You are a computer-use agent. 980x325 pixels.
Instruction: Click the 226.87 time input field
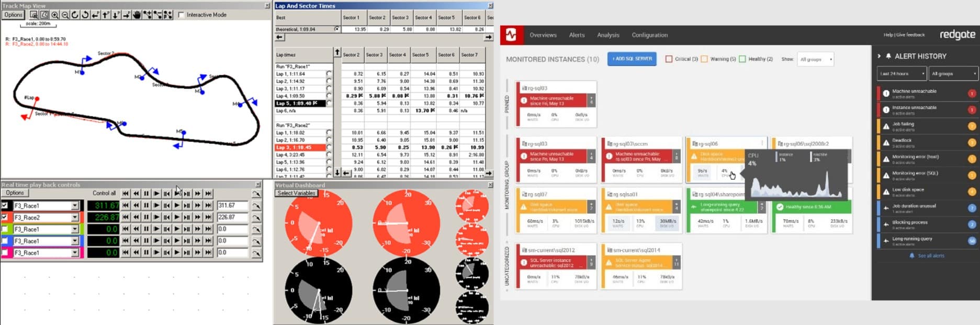click(232, 217)
